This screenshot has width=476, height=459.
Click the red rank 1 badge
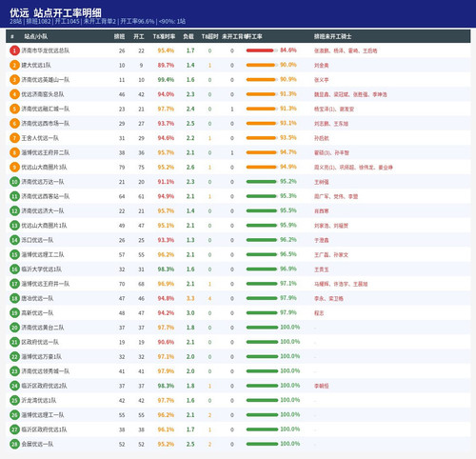coord(14,50)
